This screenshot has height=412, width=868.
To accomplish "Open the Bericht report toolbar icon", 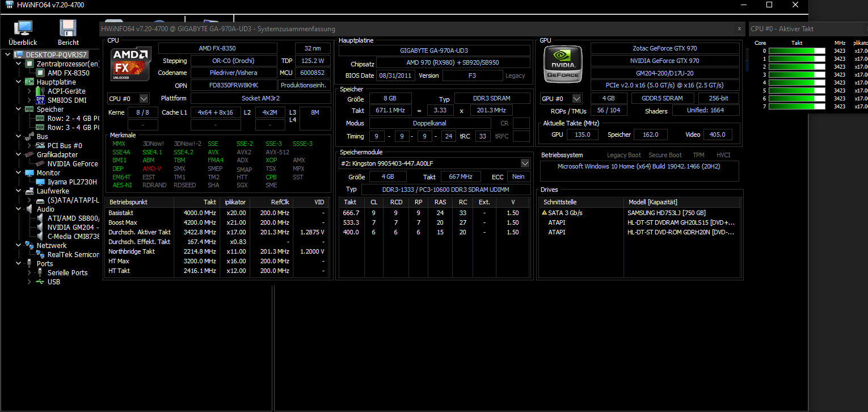I will [68, 33].
